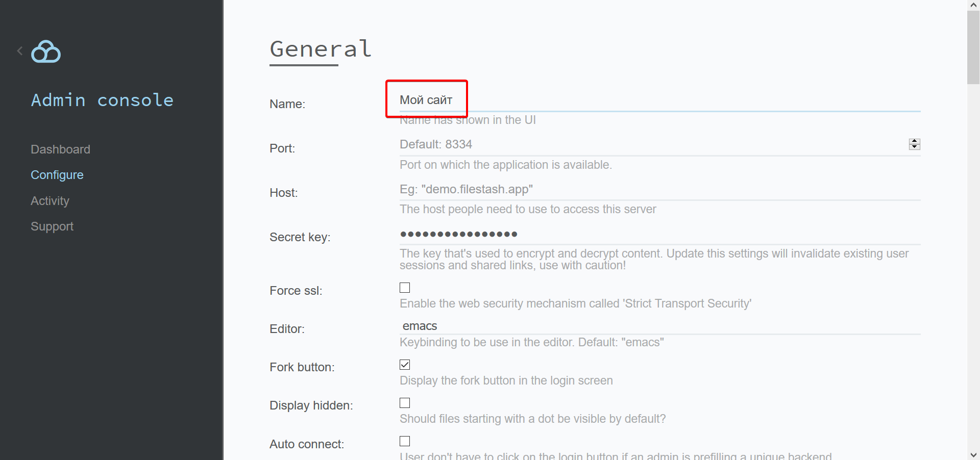Decrease the Port value with down arrow

tap(914, 147)
